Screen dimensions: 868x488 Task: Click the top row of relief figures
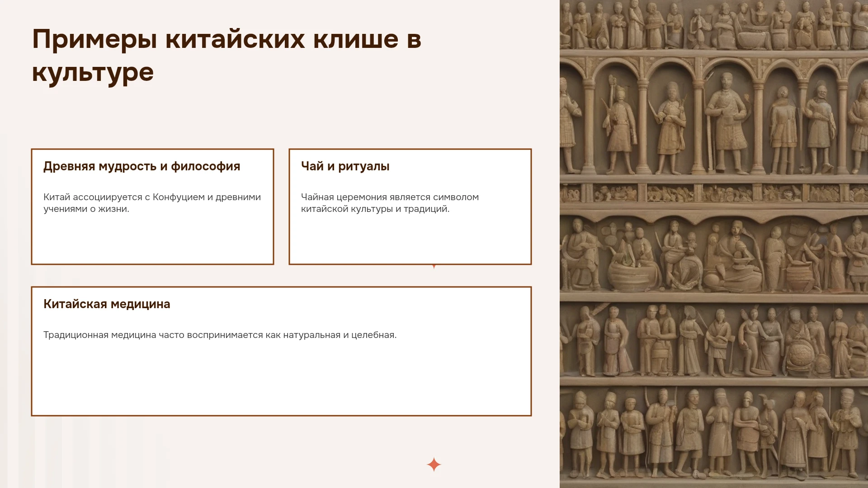pyautogui.click(x=714, y=25)
